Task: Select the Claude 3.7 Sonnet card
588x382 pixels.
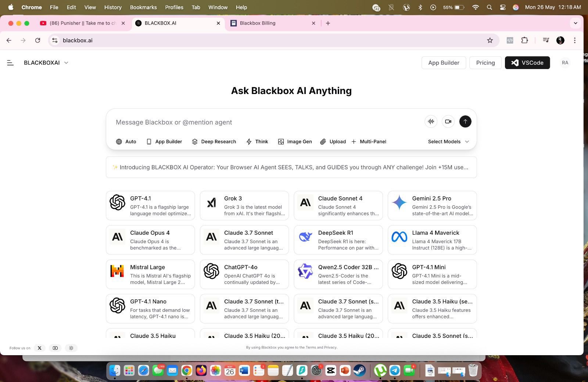Action: pos(244,240)
